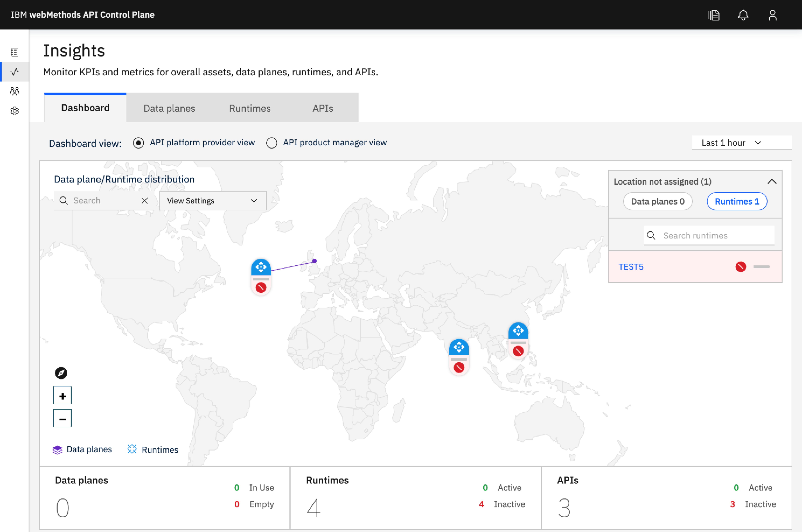Click the Inactive runtimes count of 4

pyautogui.click(x=481, y=505)
